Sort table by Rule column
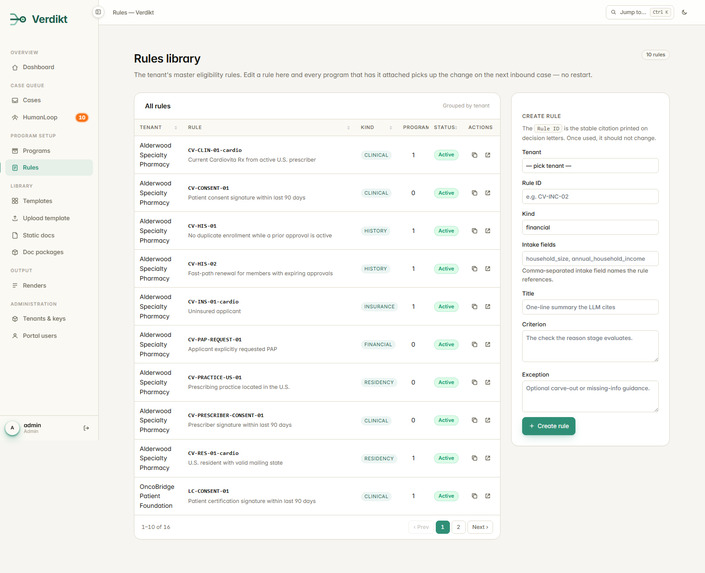This screenshot has width=705, height=573. tap(268, 127)
